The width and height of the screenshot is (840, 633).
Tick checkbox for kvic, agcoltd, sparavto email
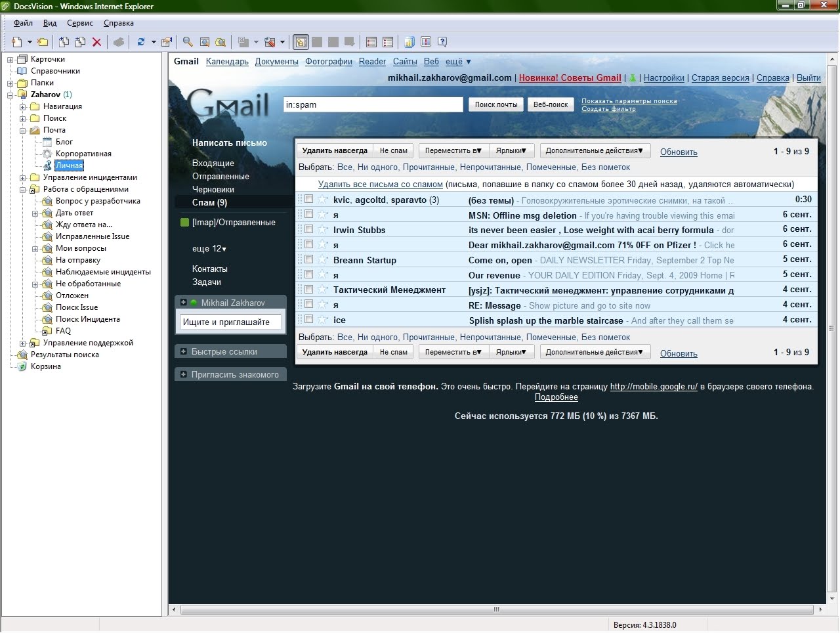308,199
